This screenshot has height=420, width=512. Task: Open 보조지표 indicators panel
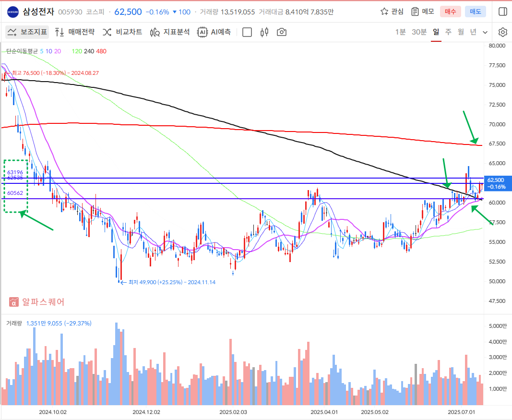click(x=27, y=32)
